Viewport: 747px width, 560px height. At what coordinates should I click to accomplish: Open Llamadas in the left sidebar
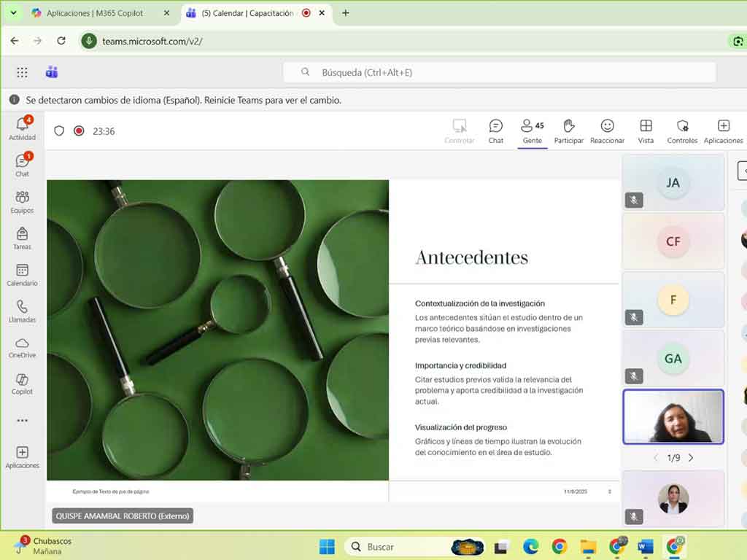[x=22, y=311]
